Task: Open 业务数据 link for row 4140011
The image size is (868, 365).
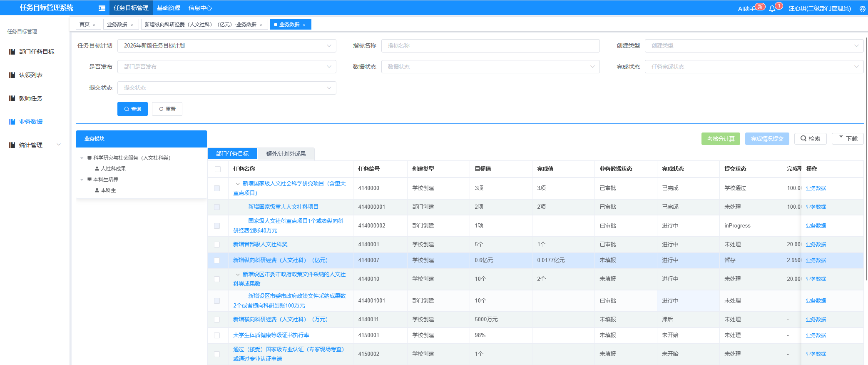Action: click(816, 320)
